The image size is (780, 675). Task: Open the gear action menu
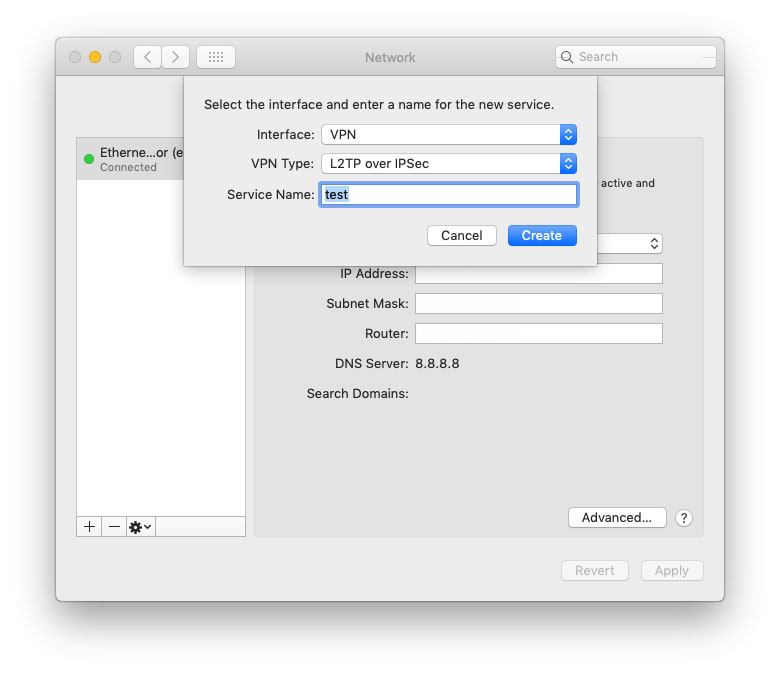coord(140,526)
